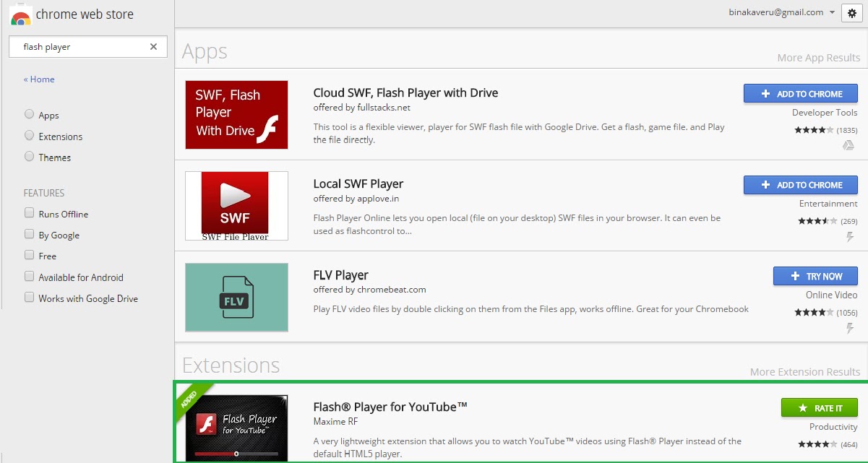Viewport: 868px width, 463px height.
Task: Enable Available for Android checkbox
Action: click(x=30, y=276)
